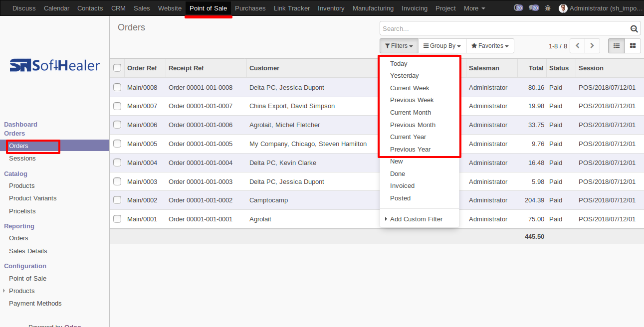Open order row Main/0002 Camptocamp
This screenshot has width=644, height=327.
coord(377,200)
